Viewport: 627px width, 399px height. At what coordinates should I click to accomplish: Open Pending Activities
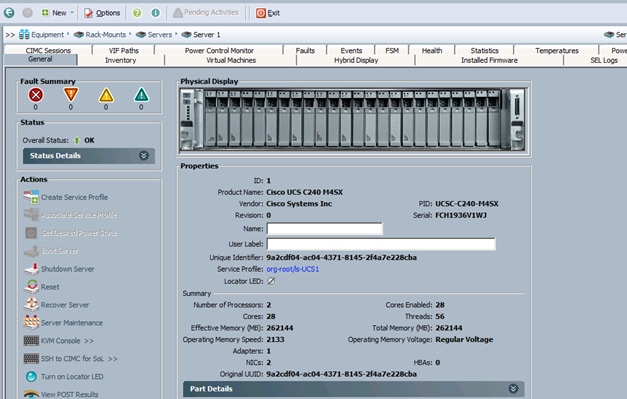[x=206, y=13]
